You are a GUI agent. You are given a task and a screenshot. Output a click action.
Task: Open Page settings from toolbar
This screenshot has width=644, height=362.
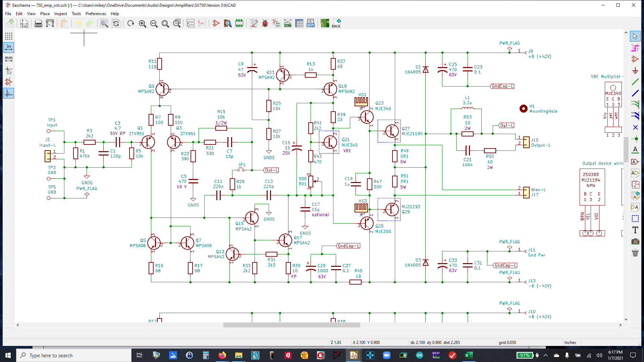(x=24, y=23)
